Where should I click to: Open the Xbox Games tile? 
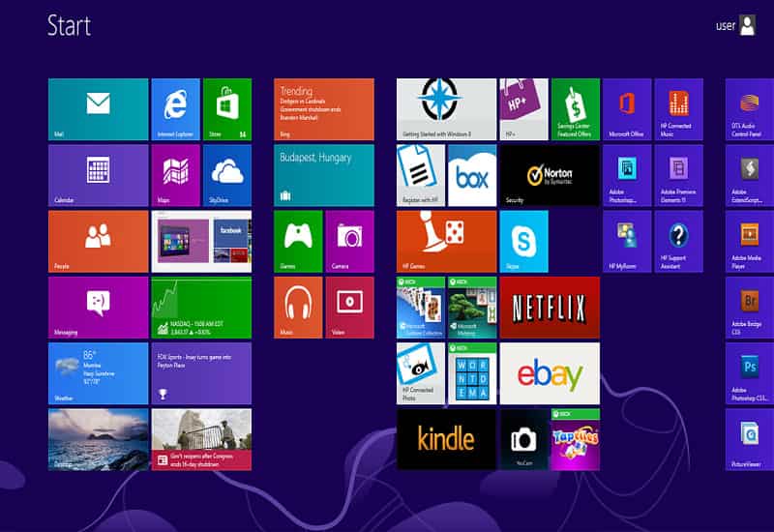[x=298, y=241]
